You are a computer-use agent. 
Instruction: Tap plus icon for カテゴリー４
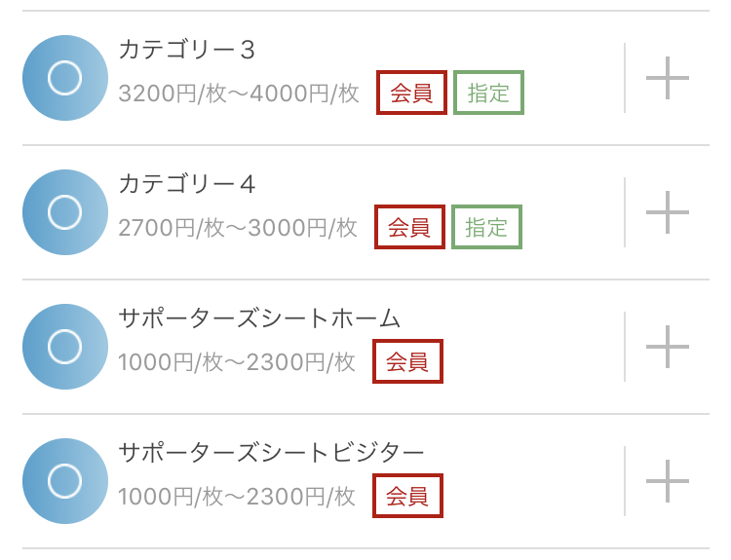(668, 212)
